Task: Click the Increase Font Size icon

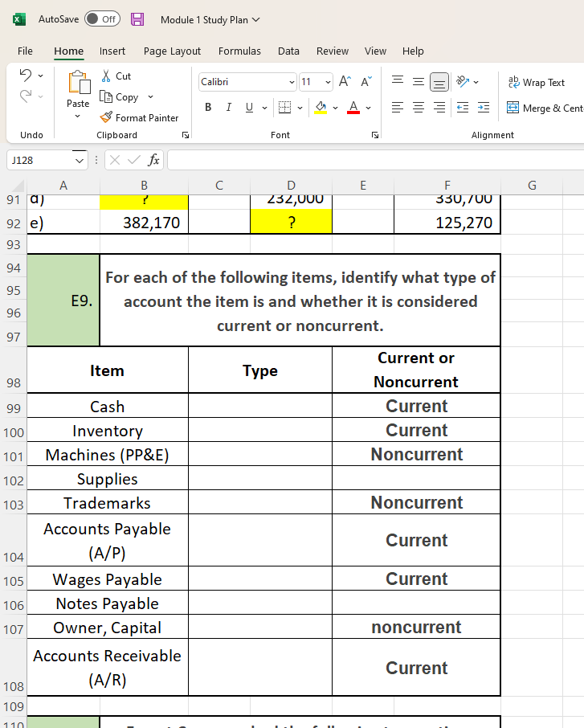Action: click(345, 82)
